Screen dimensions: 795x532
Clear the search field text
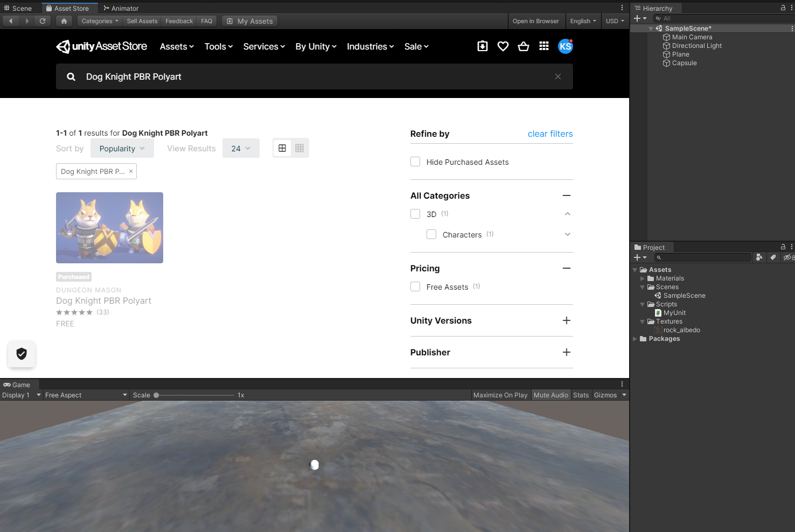click(558, 76)
